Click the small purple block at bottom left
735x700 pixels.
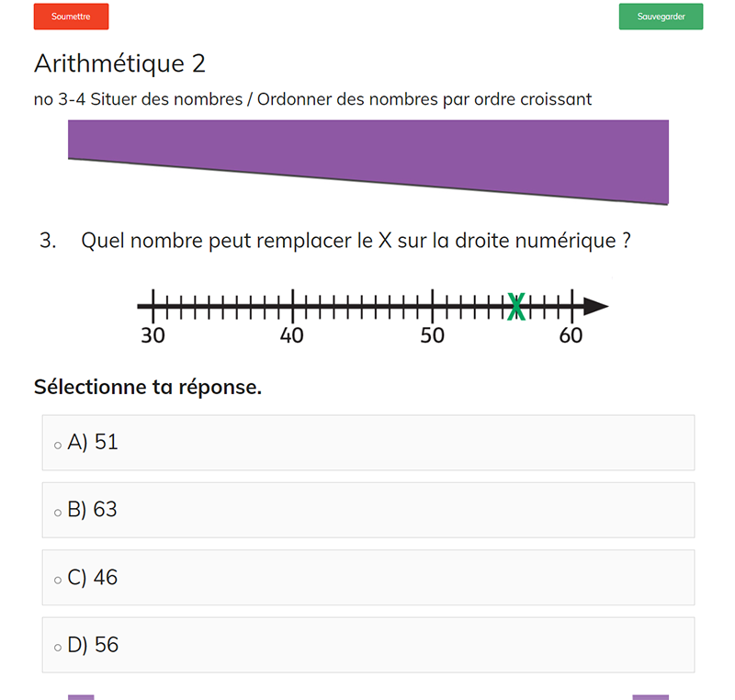click(x=81, y=697)
